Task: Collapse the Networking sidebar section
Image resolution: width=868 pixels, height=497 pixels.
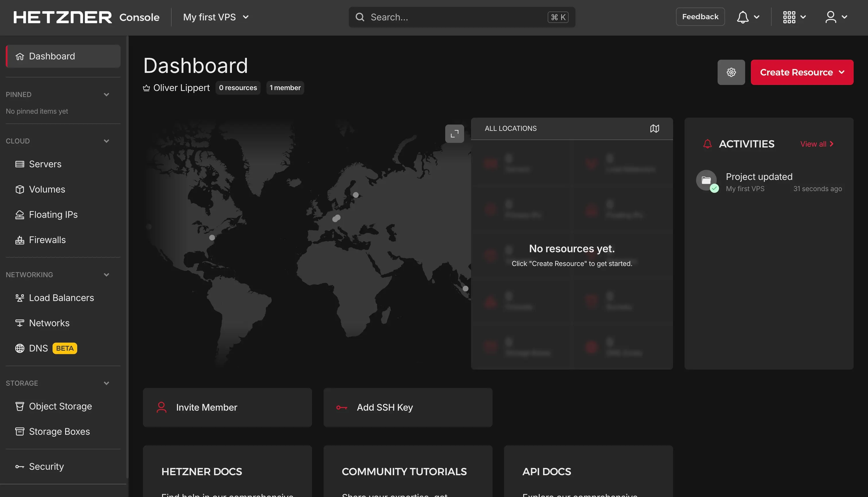Action: pyautogui.click(x=106, y=275)
